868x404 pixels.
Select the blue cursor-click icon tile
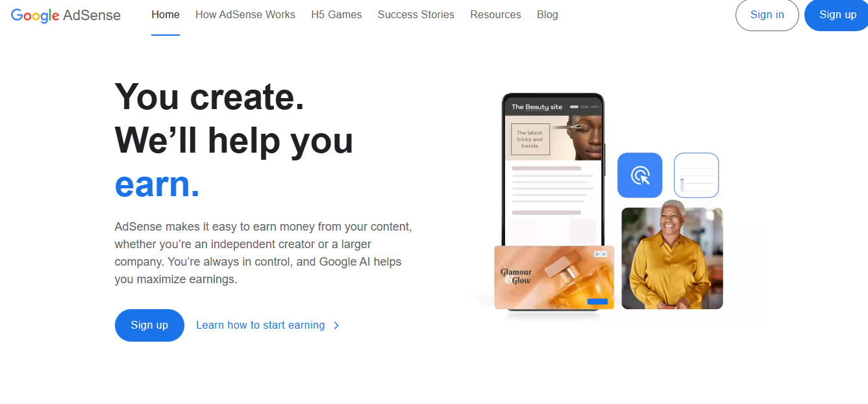click(x=639, y=175)
